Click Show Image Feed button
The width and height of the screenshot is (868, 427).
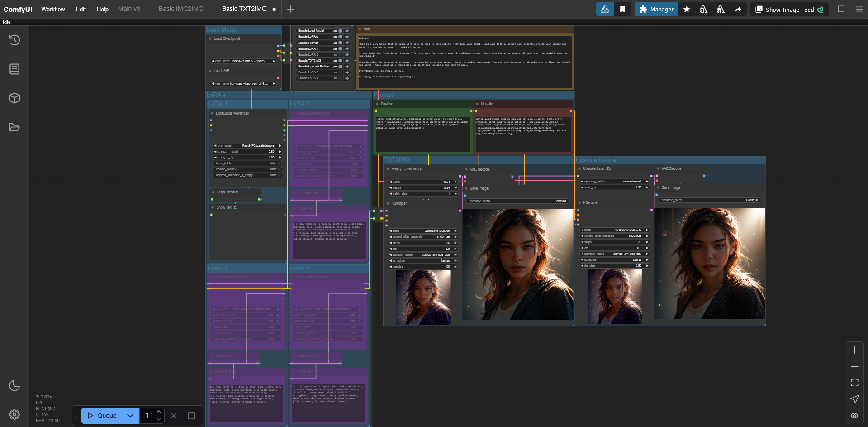tap(789, 10)
